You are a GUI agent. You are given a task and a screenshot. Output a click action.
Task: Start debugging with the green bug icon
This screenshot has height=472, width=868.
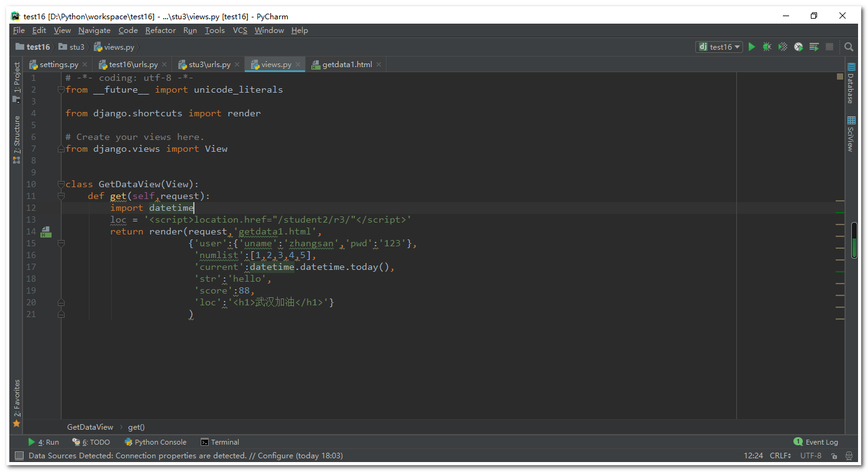click(x=767, y=47)
